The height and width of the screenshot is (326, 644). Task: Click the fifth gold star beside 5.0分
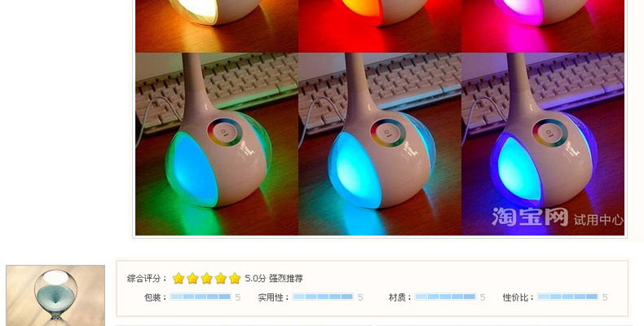tap(235, 279)
